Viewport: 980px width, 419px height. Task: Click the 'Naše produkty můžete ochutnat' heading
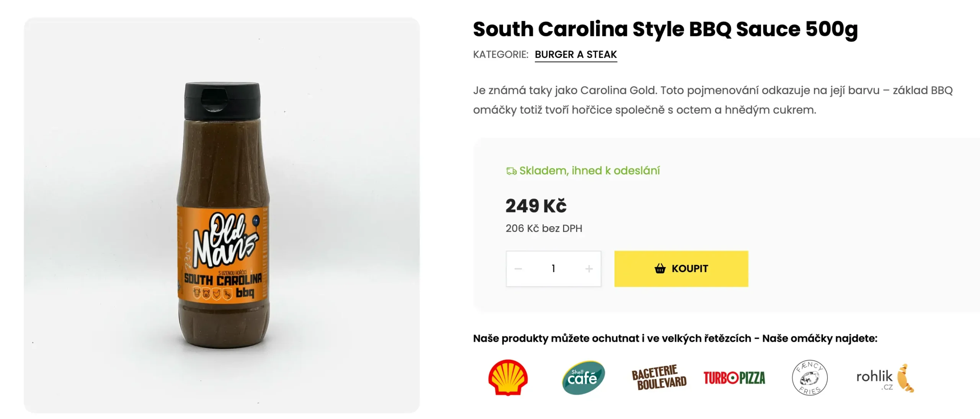pyautogui.click(x=675, y=338)
